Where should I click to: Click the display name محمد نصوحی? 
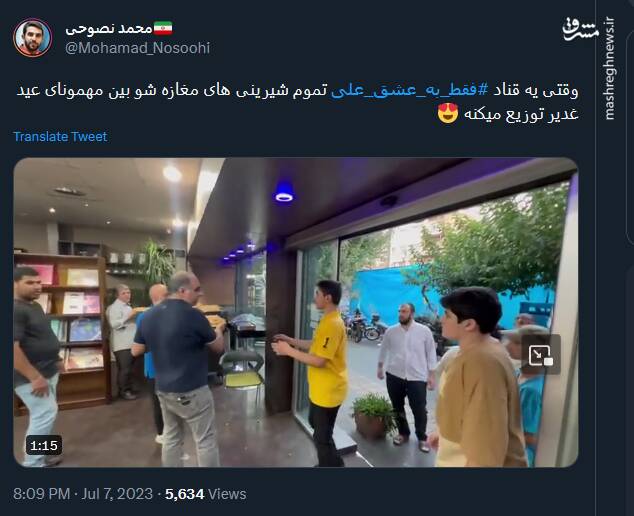109,29
